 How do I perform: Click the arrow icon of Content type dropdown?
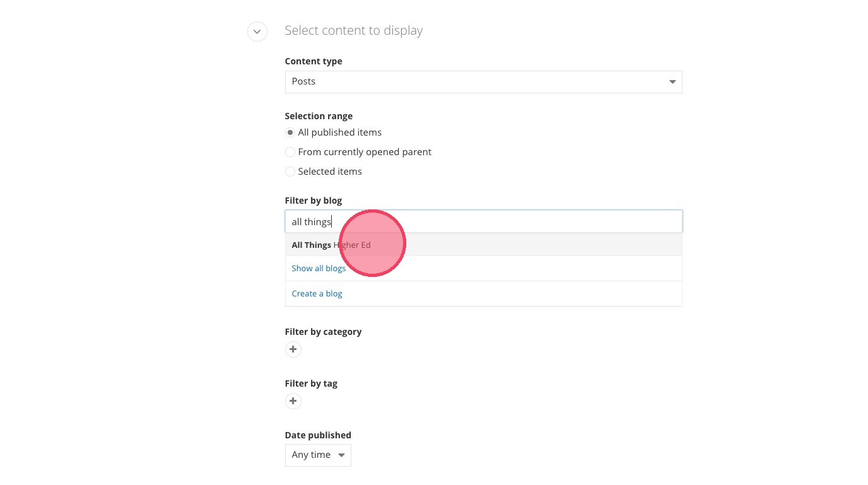click(672, 82)
